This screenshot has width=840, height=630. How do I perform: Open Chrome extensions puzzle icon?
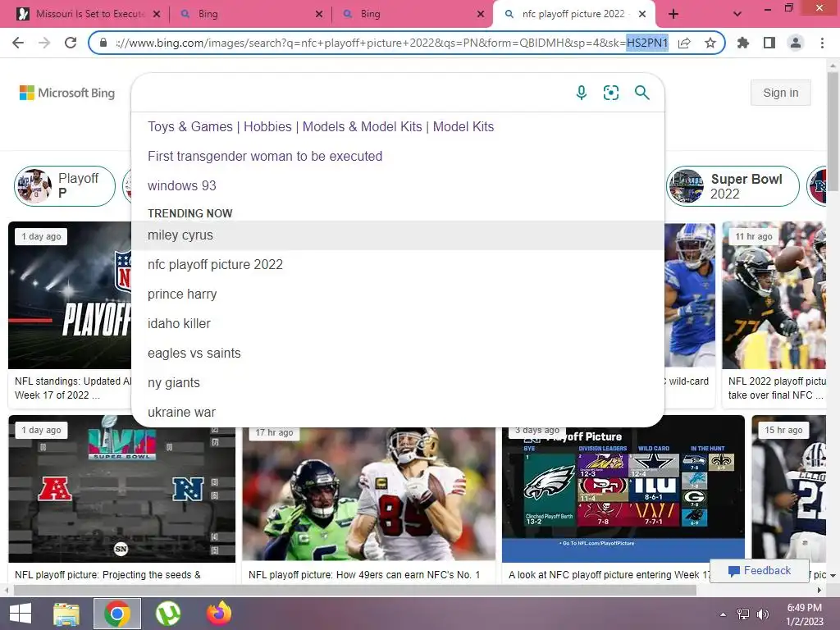point(743,43)
